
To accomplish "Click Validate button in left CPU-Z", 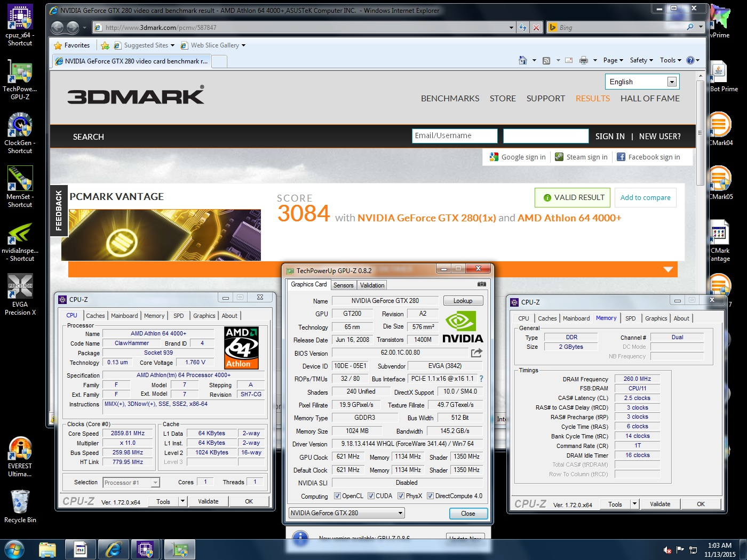I will point(208,501).
